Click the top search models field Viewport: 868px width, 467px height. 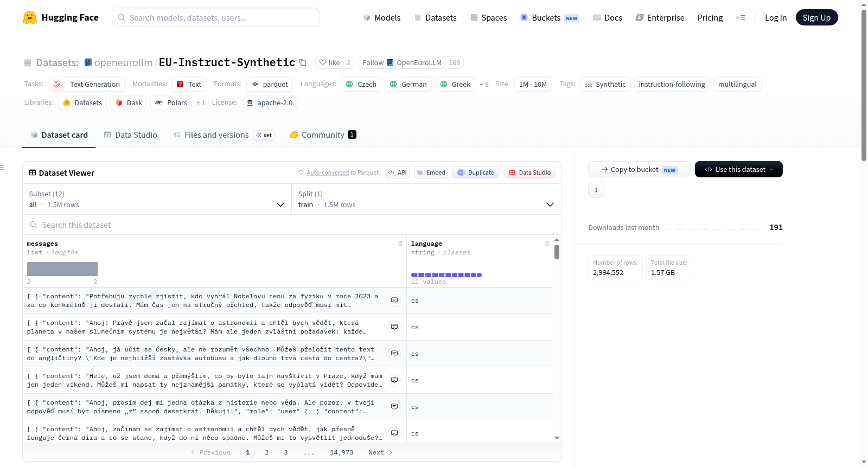[216, 17]
